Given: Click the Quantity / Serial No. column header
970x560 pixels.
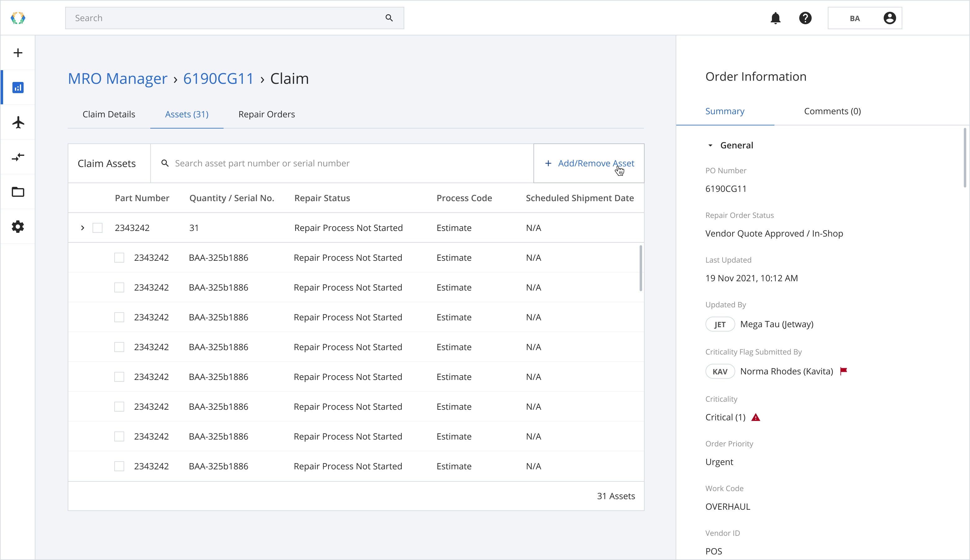Looking at the screenshot, I should click(x=232, y=198).
